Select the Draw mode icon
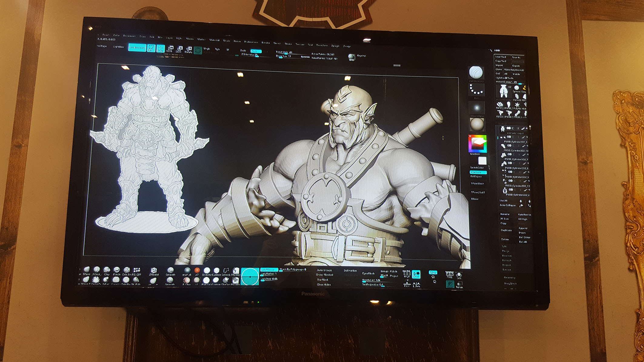Viewport: 644px width, 362px height. pos(160,49)
